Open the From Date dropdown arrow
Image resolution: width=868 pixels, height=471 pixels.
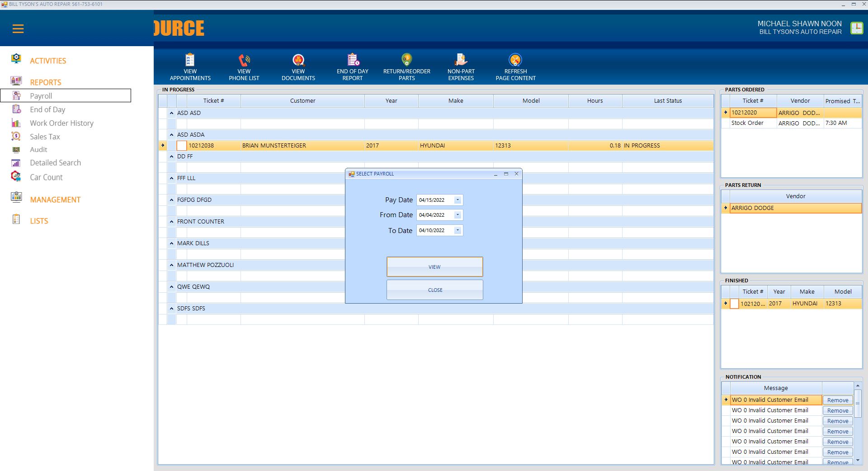[x=458, y=215]
